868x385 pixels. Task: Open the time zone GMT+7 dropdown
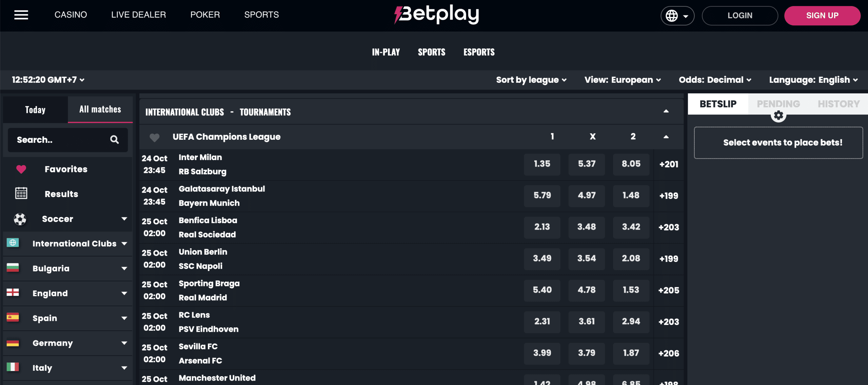(48, 80)
